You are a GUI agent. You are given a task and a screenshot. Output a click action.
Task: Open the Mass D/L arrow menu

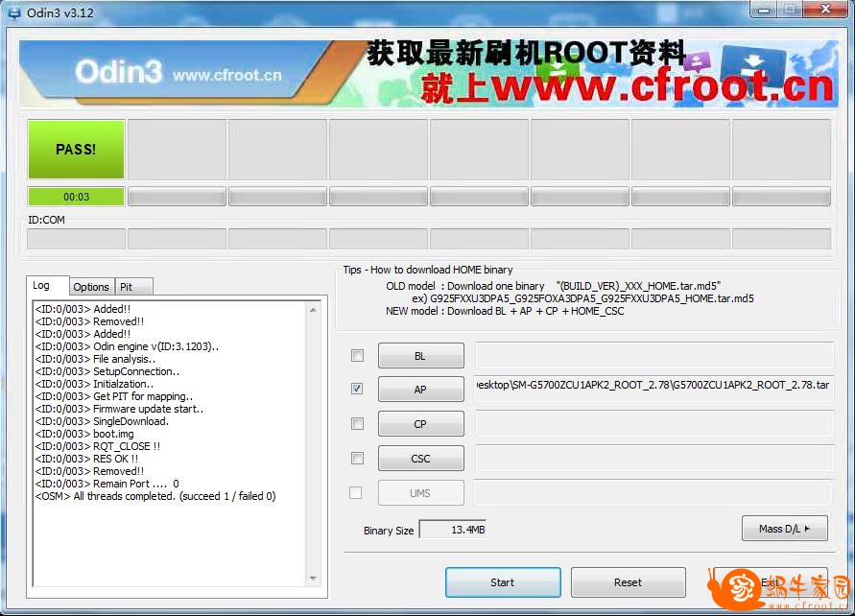click(785, 529)
